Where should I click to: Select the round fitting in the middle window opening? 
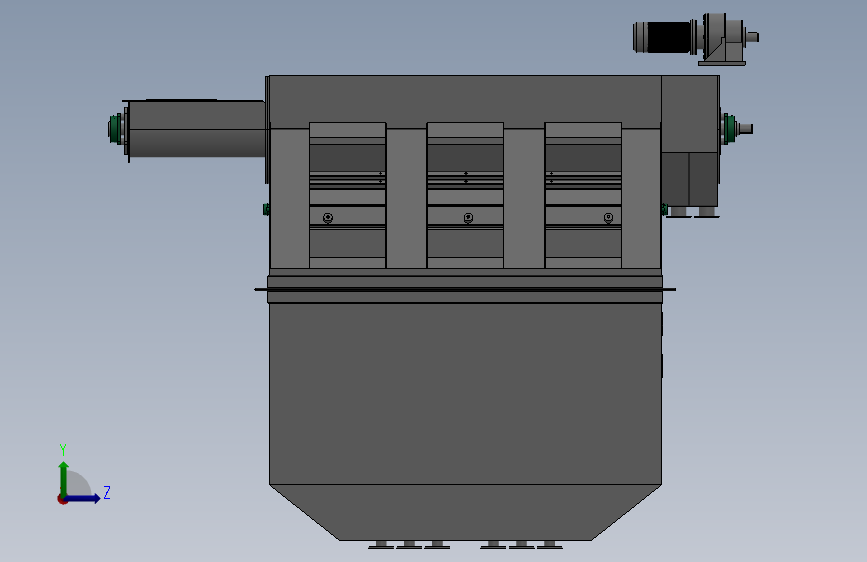pos(468,218)
